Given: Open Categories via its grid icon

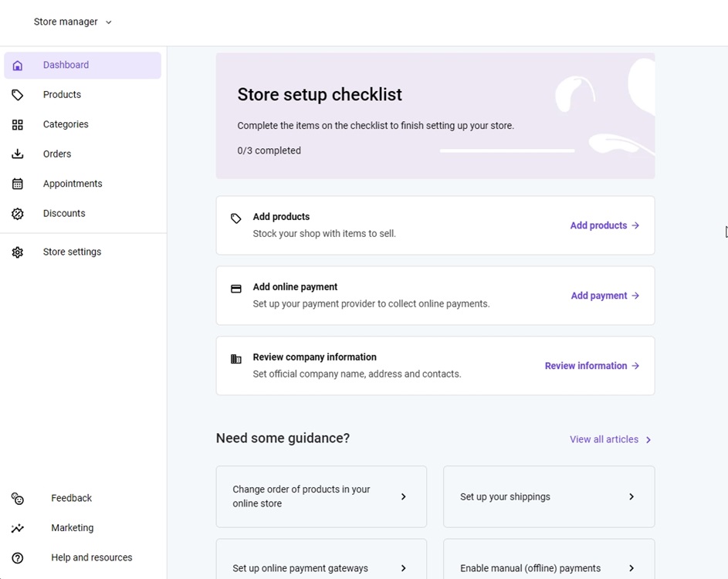Looking at the screenshot, I should 17,124.
